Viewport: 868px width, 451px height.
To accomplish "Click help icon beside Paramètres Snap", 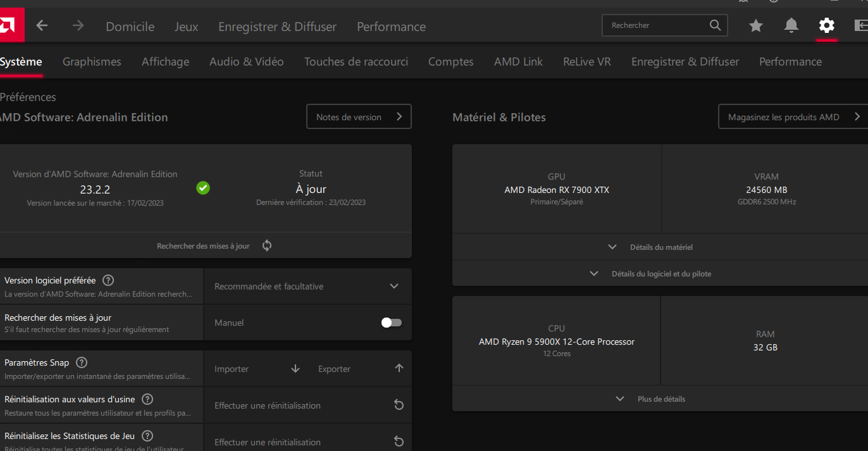I will (82, 363).
